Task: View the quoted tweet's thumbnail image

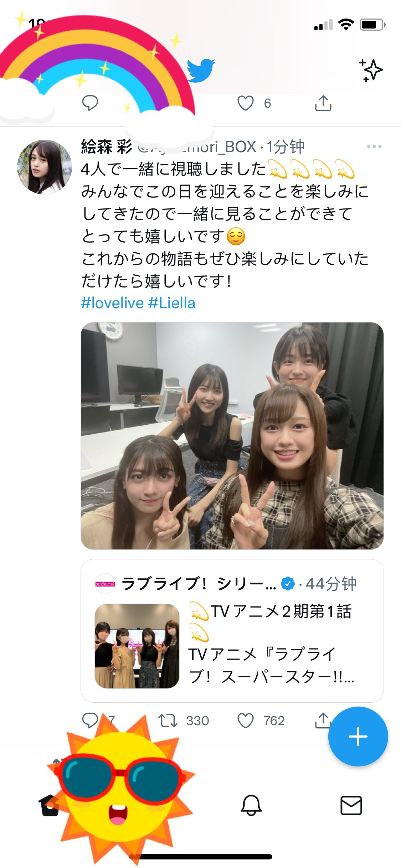Action: click(137, 646)
